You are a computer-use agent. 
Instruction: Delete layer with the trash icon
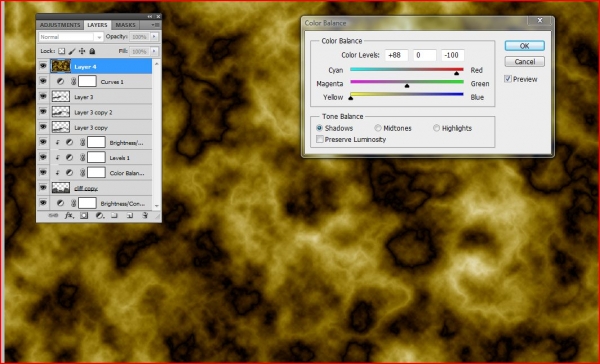[x=145, y=215]
